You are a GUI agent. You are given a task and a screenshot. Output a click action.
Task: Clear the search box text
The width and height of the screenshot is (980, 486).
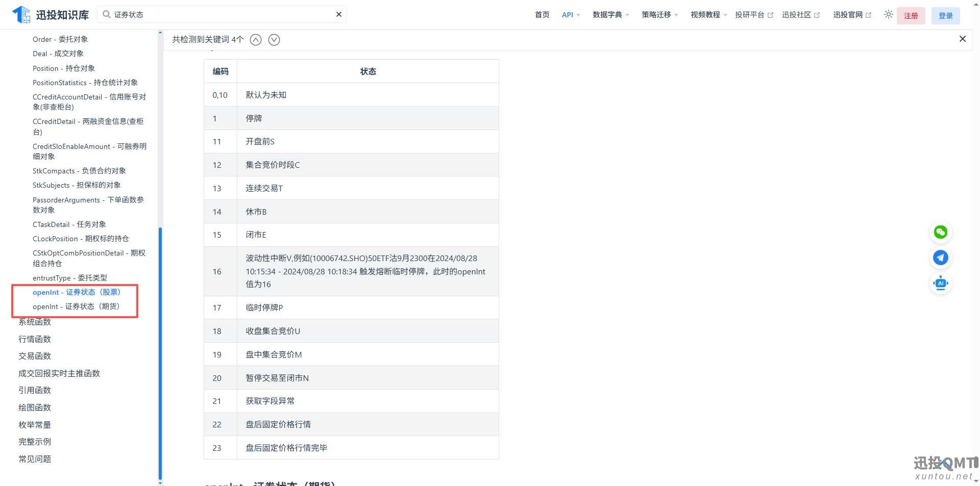[338, 14]
